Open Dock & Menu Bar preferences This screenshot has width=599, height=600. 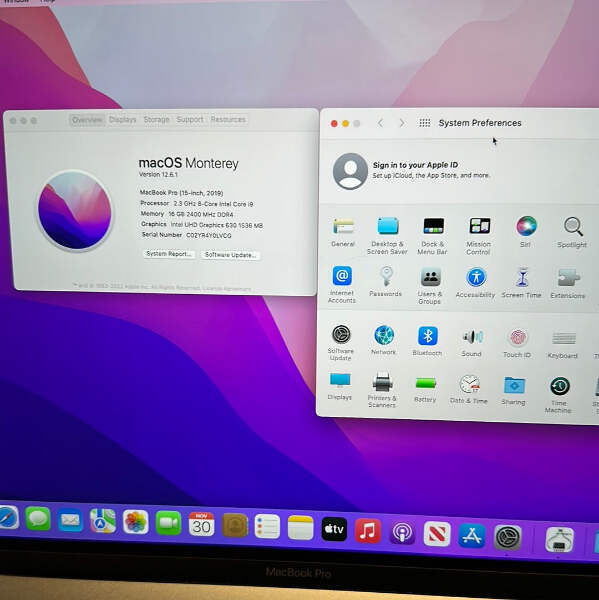coord(433,235)
